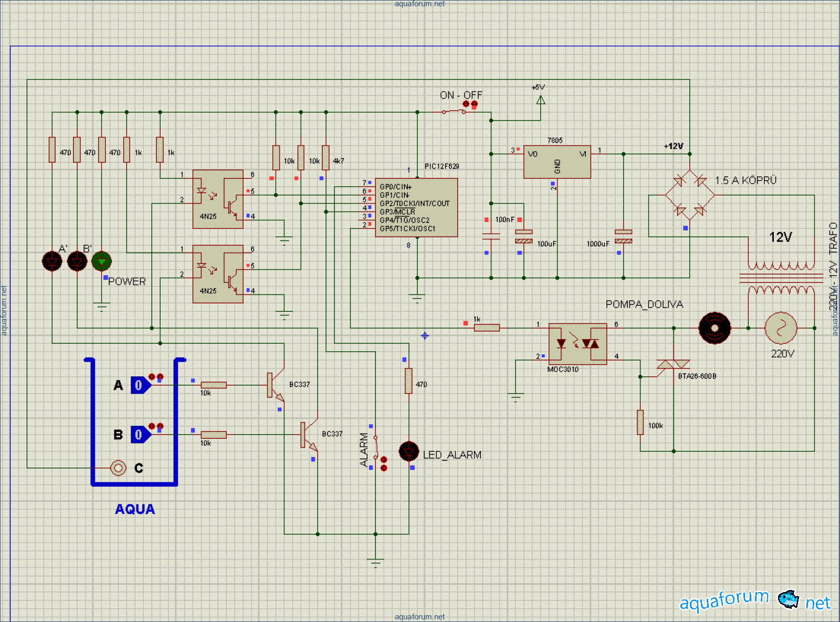Viewport: 840px width, 622px height.
Task: Select the POMPA_DOLIVA pump motor symbol
Action: pos(715,328)
